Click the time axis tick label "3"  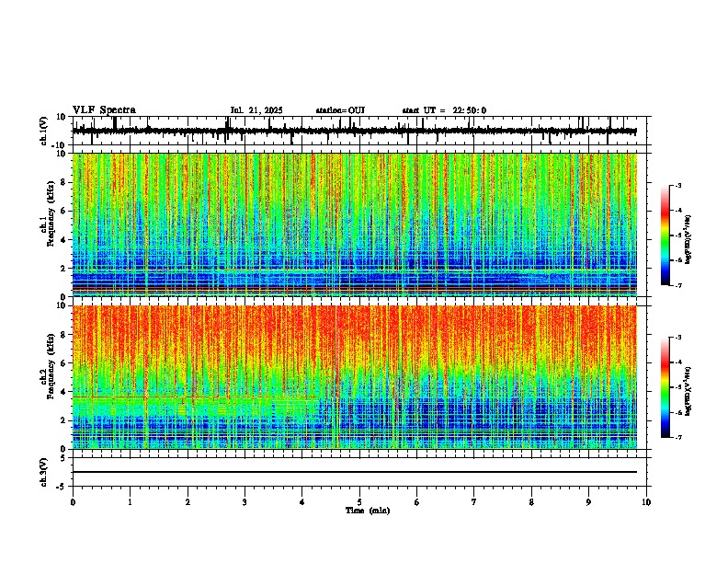tap(245, 502)
